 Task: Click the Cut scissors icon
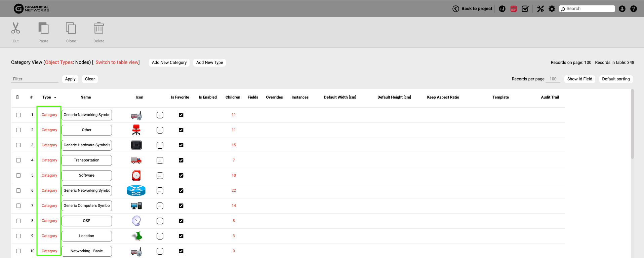point(15,28)
